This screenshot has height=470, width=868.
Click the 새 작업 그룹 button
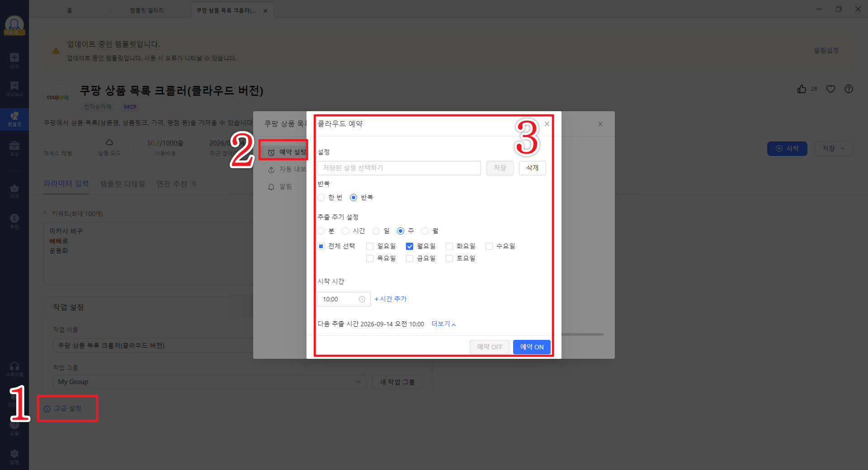[397, 382]
